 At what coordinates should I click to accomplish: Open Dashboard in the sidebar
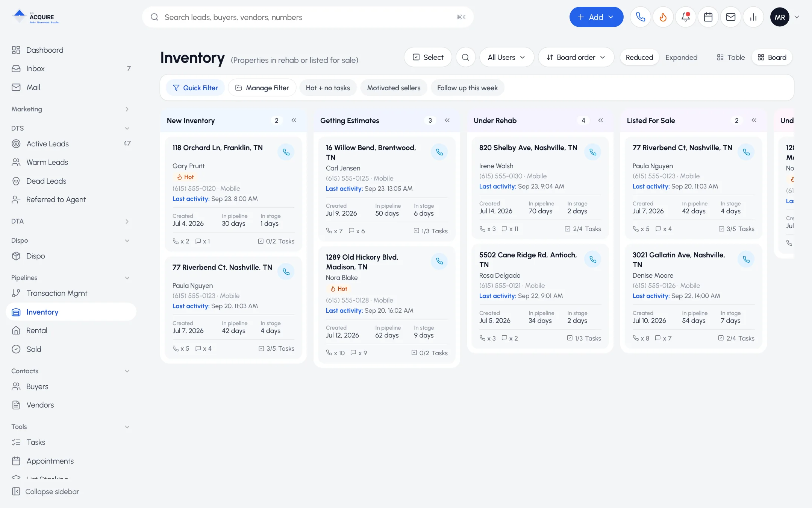tap(70, 50)
